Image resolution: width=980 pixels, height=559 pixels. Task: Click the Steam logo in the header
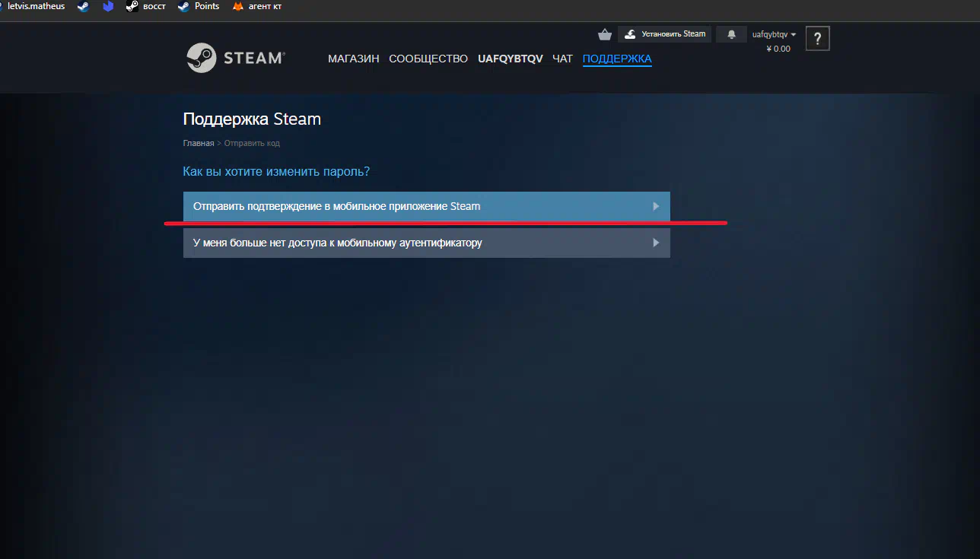tap(235, 58)
